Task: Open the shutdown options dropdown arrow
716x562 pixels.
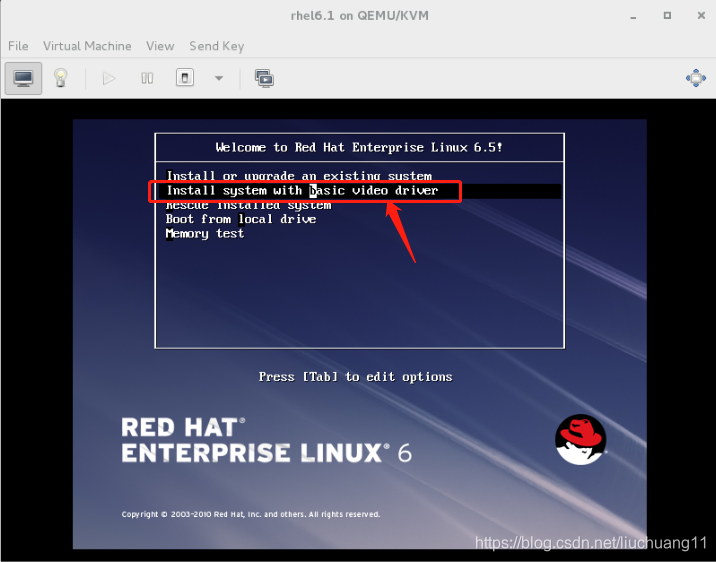Action: click(219, 79)
